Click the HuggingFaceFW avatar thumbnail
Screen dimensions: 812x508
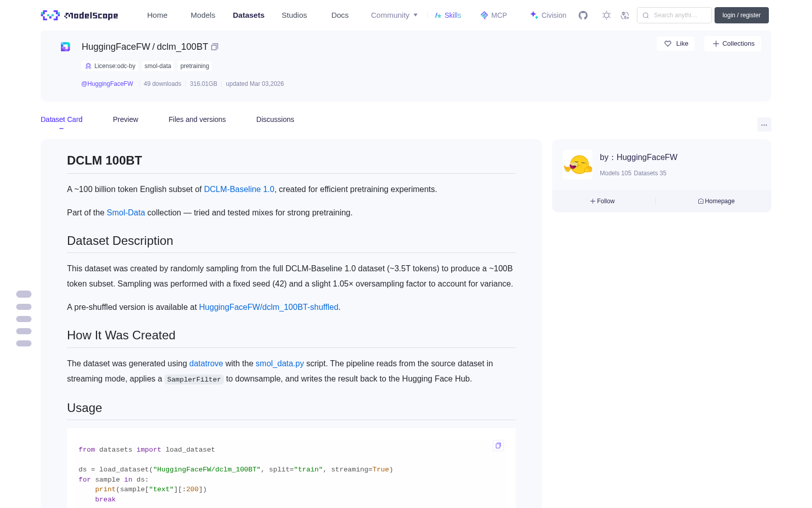click(x=578, y=165)
